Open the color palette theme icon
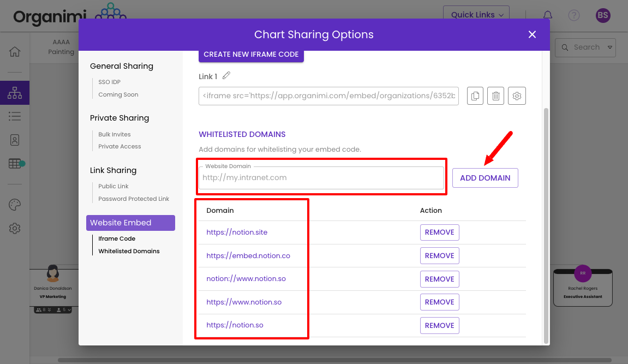The height and width of the screenshot is (364, 628). 15,205
